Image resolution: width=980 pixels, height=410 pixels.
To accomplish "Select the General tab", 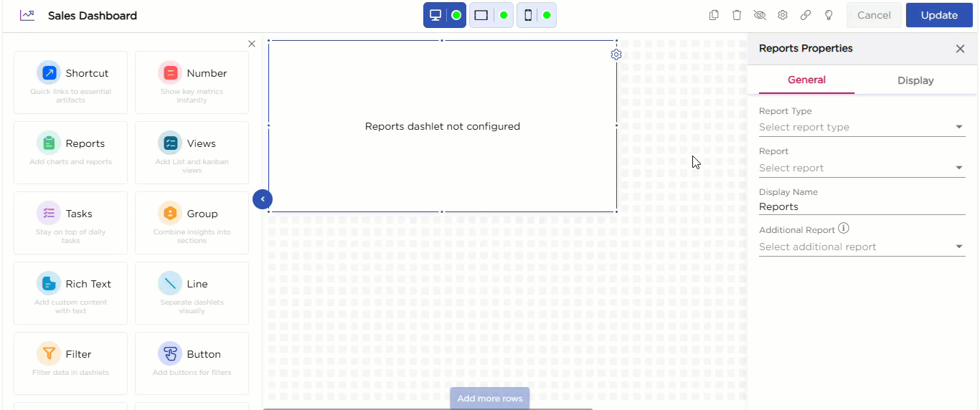I will 806,80.
